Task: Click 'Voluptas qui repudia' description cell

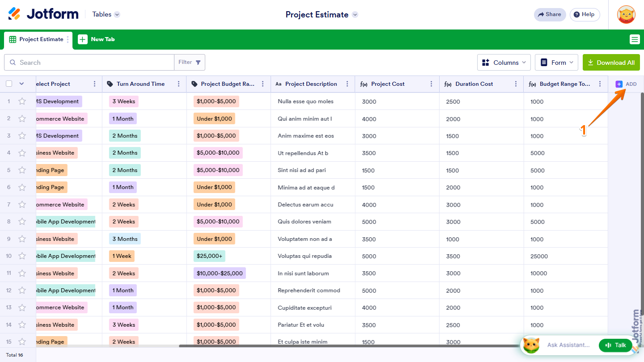Action: (x=313, y=256)
